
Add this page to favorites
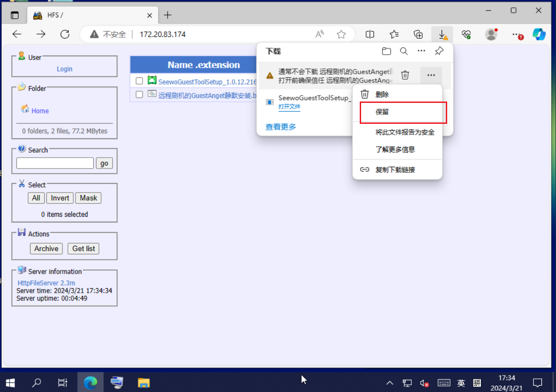coord(341,34)
